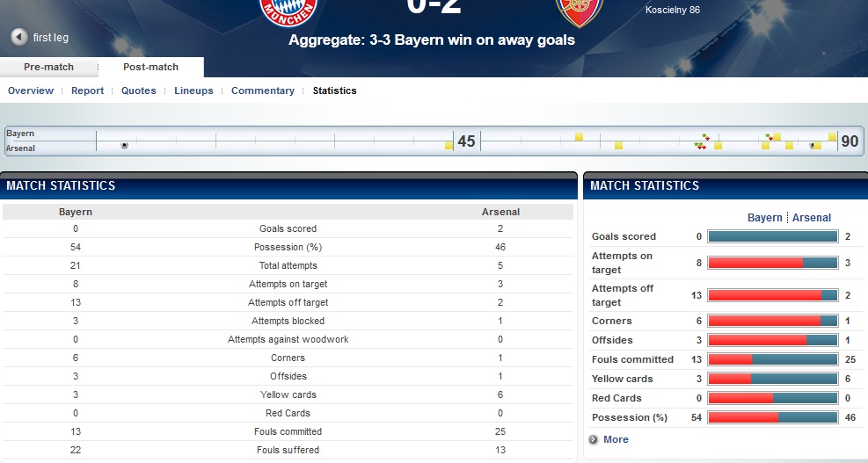The image size is (868, 463).
Task: View the Lineups page
Action: point(193,90)
